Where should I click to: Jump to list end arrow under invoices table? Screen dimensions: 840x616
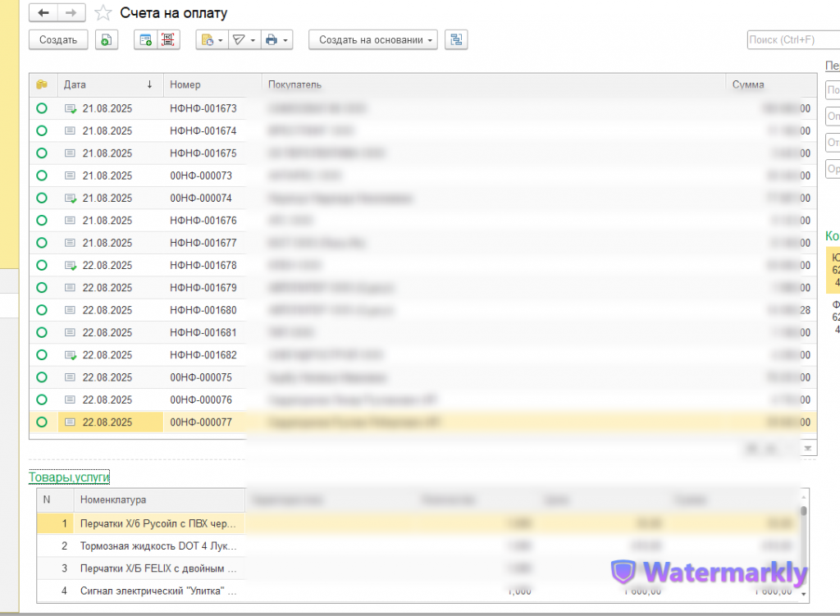tap(808, 449)
